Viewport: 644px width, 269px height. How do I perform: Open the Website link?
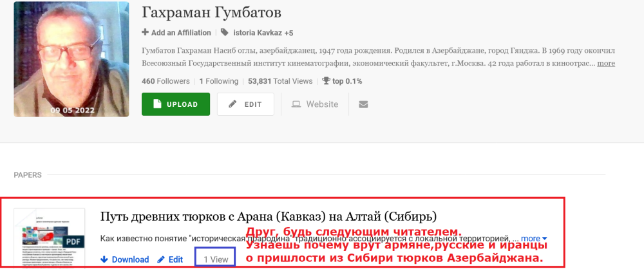(x=315, y=104)
